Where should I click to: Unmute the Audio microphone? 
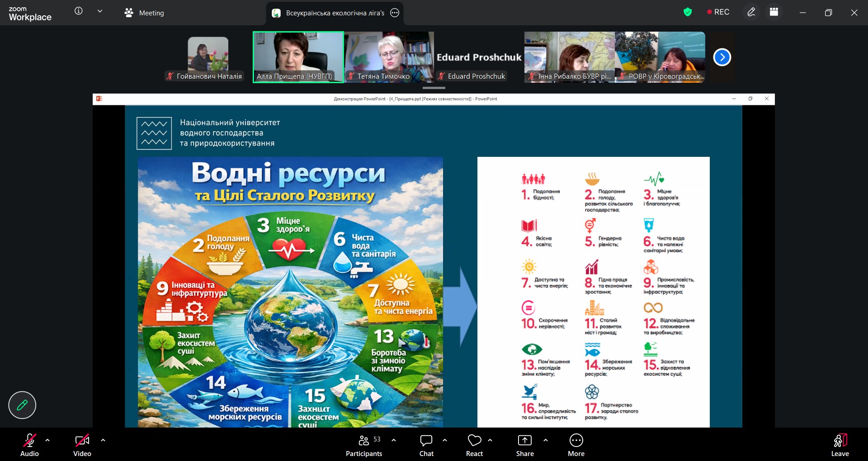(x=29, y=445)
